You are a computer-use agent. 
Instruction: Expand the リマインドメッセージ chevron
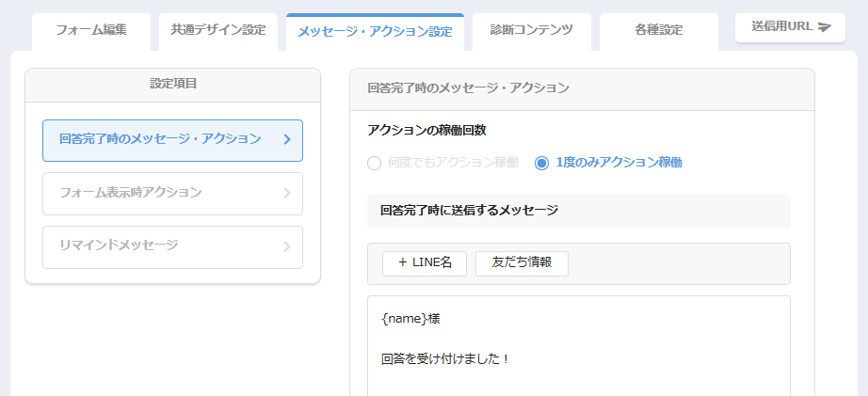tap(287, 246)
